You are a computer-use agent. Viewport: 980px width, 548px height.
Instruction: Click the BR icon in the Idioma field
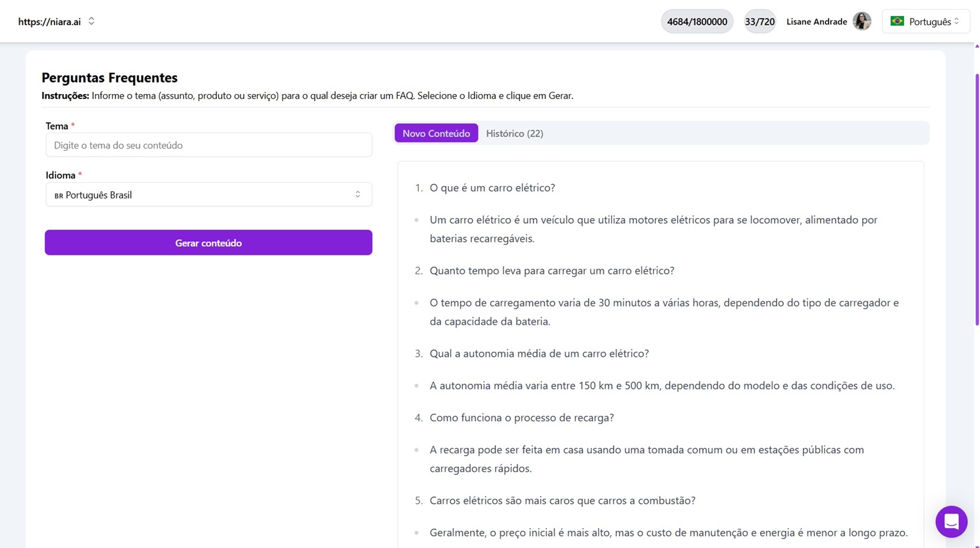[58, 195]
